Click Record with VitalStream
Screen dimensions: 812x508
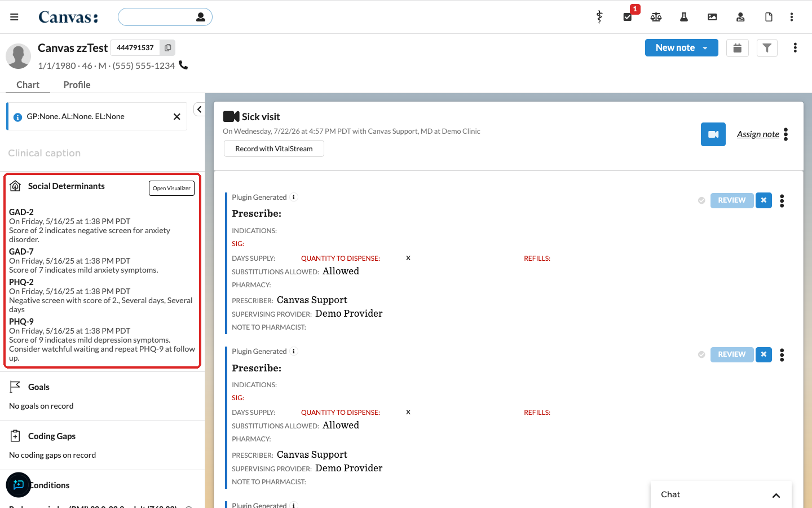(x=274, y=148)
